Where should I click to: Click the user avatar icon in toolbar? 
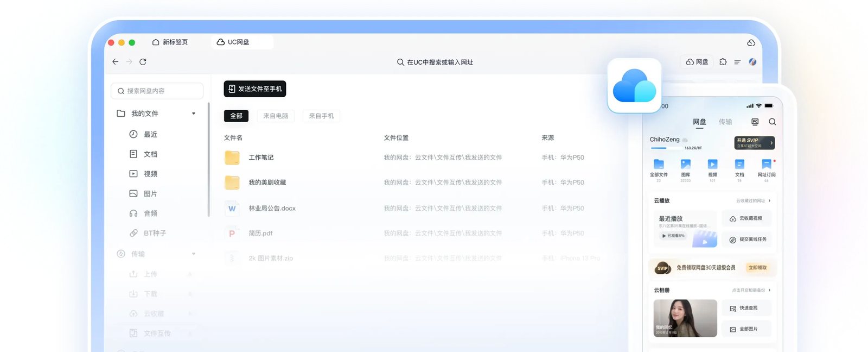pos(752,62)
